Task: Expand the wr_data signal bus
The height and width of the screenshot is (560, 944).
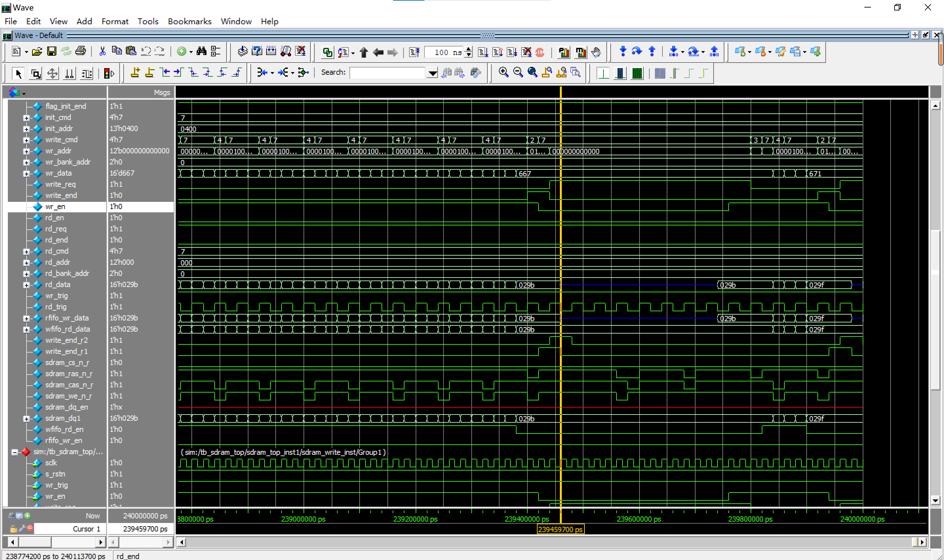Action: click(26, 174)
